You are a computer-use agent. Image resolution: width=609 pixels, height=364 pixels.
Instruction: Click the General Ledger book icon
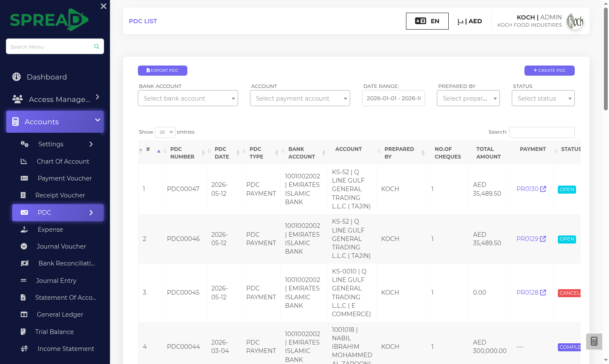24,315
